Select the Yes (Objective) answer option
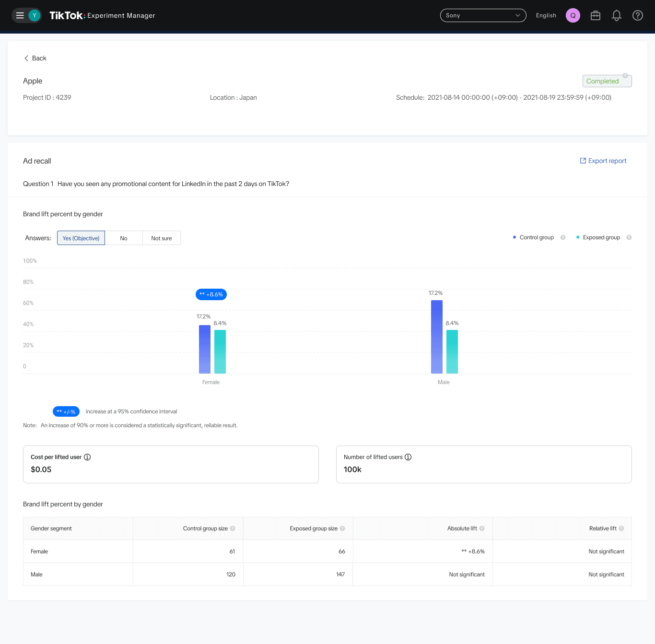The height and width of the screenshot is (644, 655). pos(81,238)
